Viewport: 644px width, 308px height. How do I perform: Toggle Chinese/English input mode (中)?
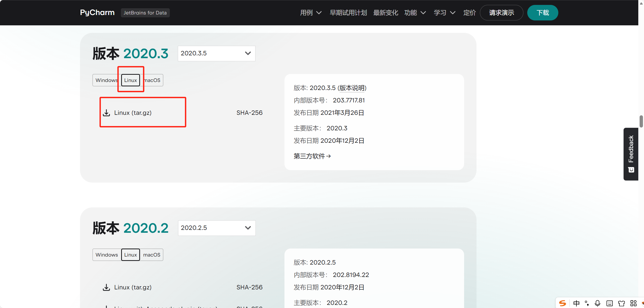(x=576, y=303)
